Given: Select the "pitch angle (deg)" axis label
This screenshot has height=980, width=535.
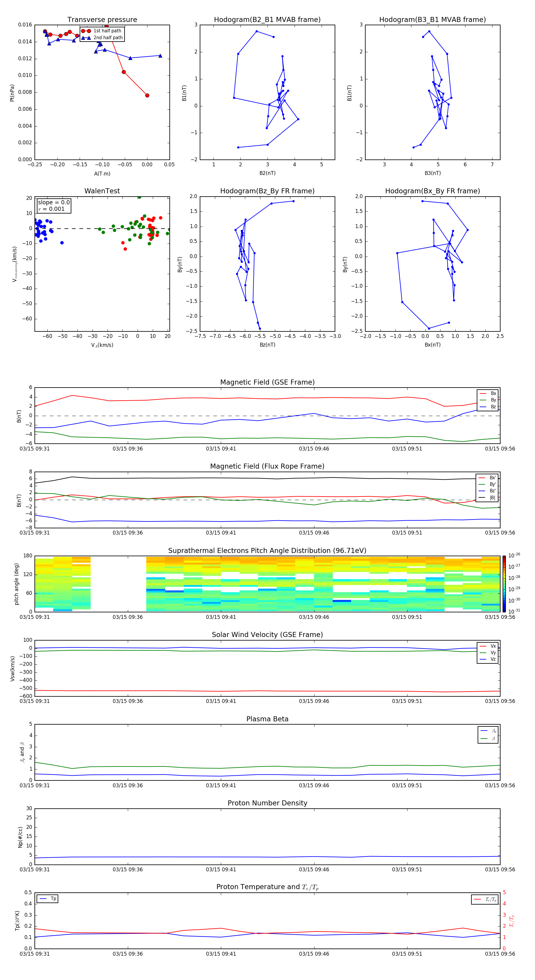Looking at the screenshot, I should tap(16, 584).
